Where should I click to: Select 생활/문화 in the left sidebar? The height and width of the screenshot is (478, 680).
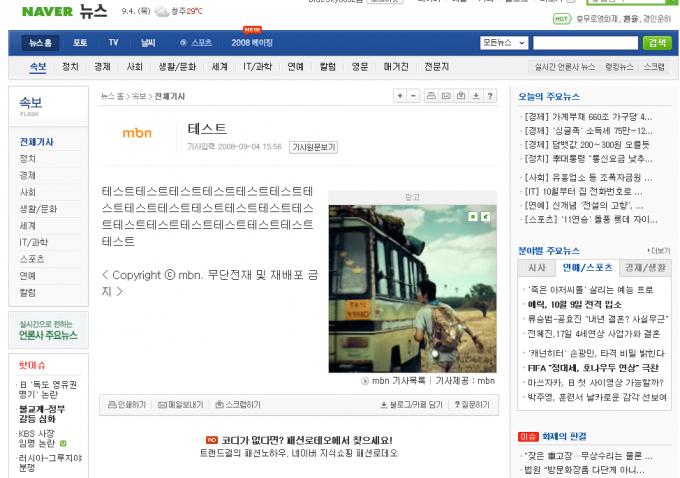(38, 209)
